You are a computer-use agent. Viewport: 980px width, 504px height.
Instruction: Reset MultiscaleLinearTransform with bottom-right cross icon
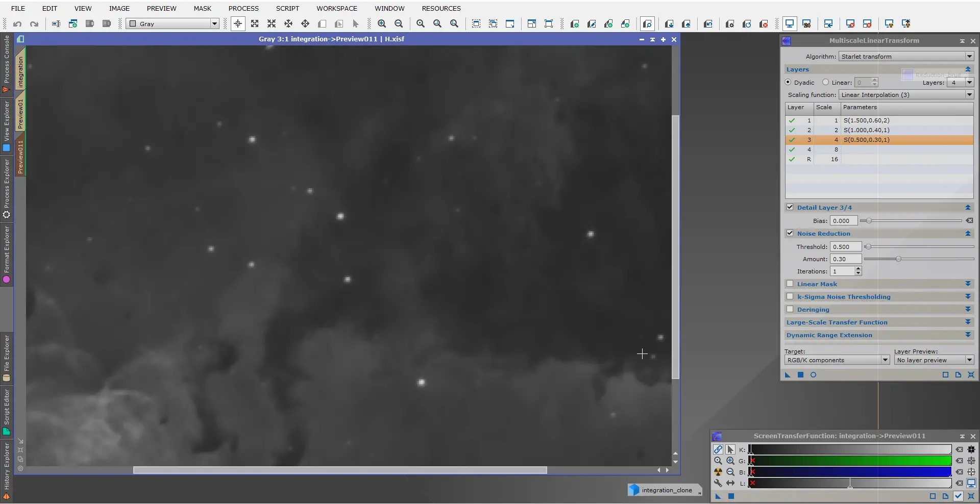(x=971, y=374)
